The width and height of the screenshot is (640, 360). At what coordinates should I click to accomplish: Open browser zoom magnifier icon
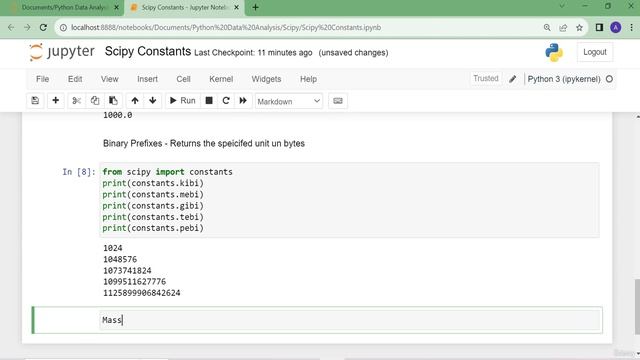pyautogui.click(x=547, y=27)
